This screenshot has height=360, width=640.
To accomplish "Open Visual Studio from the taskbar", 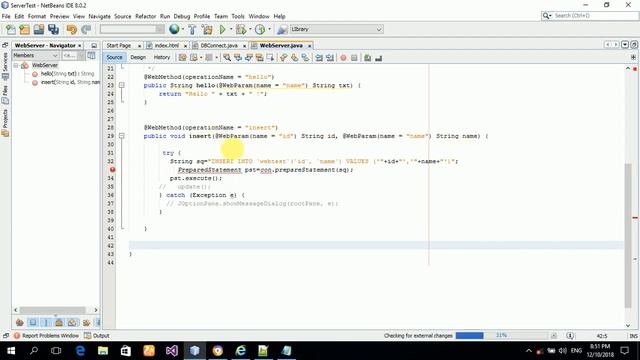I will [172, 351].
